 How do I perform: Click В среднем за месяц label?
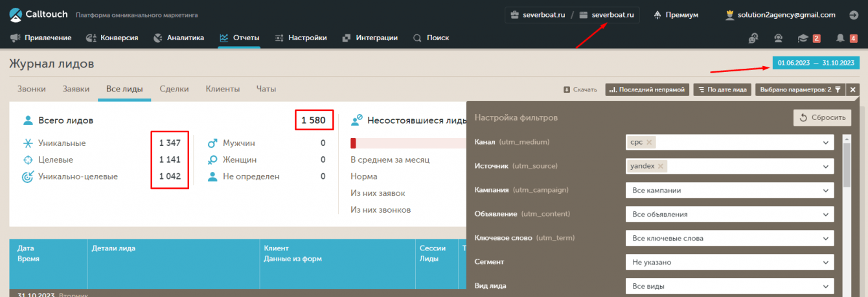point(390,160)
